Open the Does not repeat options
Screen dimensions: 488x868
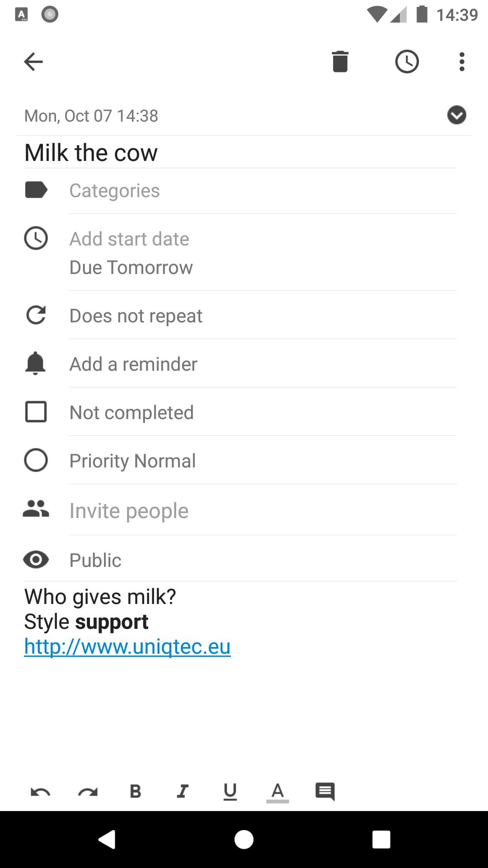click(x=136, y=316)
